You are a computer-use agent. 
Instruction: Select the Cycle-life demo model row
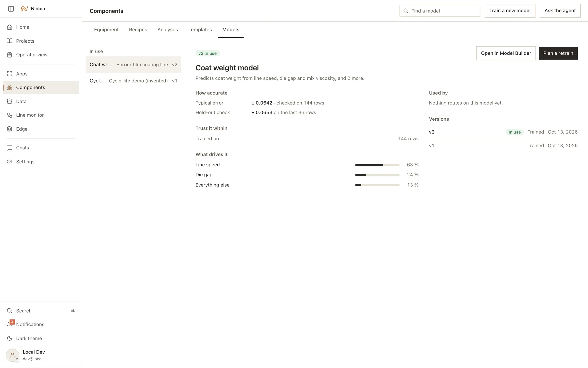pyautogui.click(x=134, y=81)
